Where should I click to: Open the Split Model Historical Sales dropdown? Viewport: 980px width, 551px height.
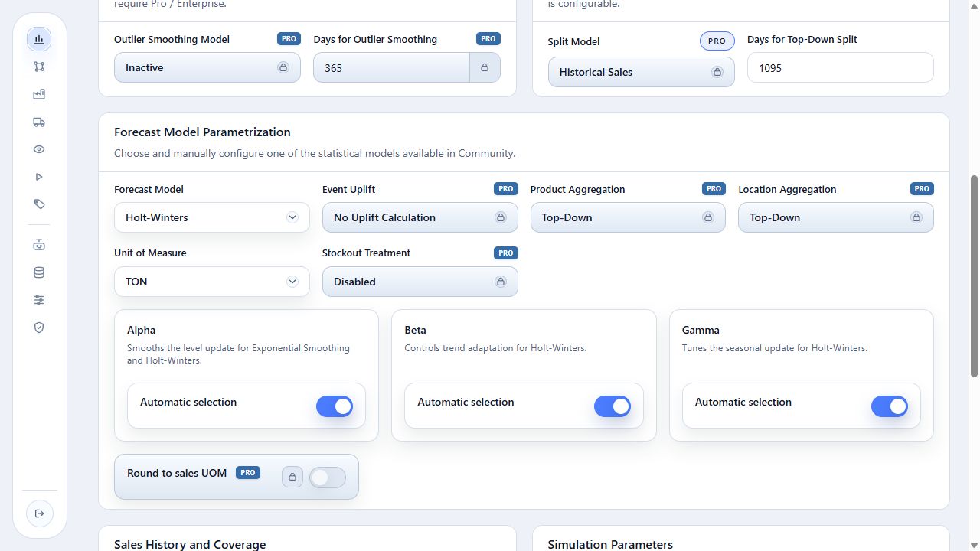(x=642, y=72)
